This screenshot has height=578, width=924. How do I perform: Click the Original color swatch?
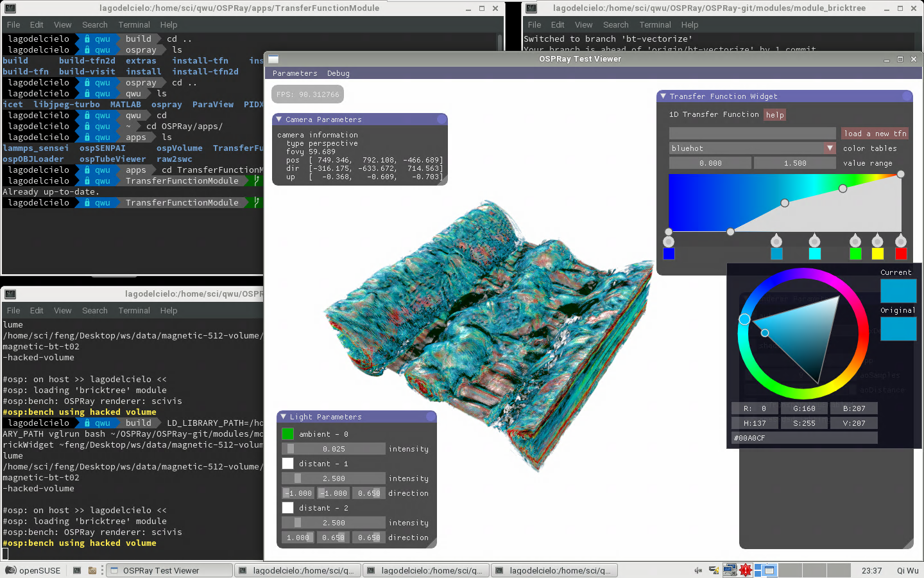click(898, 329)
